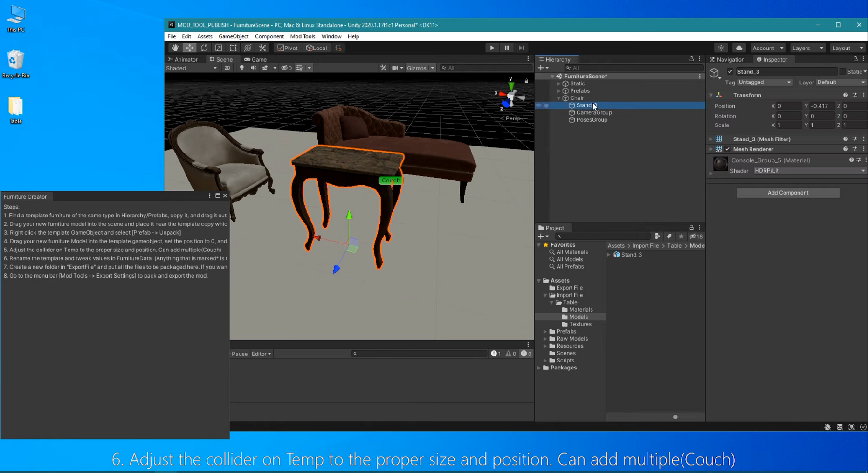The height and width of the screenshot is (473, 868).
Task: Toggle grid snapping icon in toolbar
Action: (x=339, y=48)
